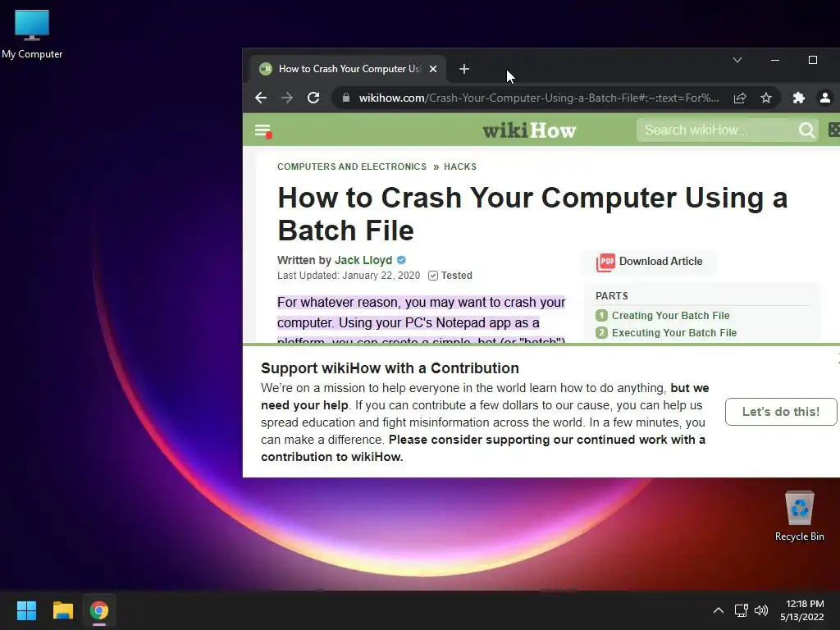Open the Recycle Bin desktop icon
The height and width of the screenshot is (630, 840).
click(799, 516)
